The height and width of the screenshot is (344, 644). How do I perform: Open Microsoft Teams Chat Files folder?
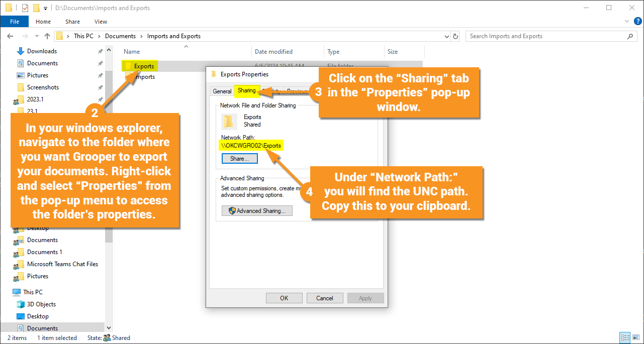(x=62, y=264)
